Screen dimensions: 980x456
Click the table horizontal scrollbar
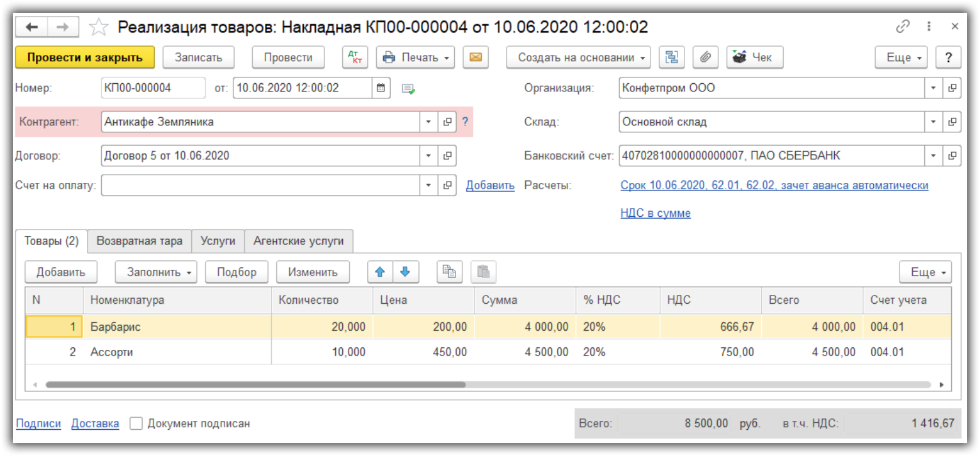256,385
